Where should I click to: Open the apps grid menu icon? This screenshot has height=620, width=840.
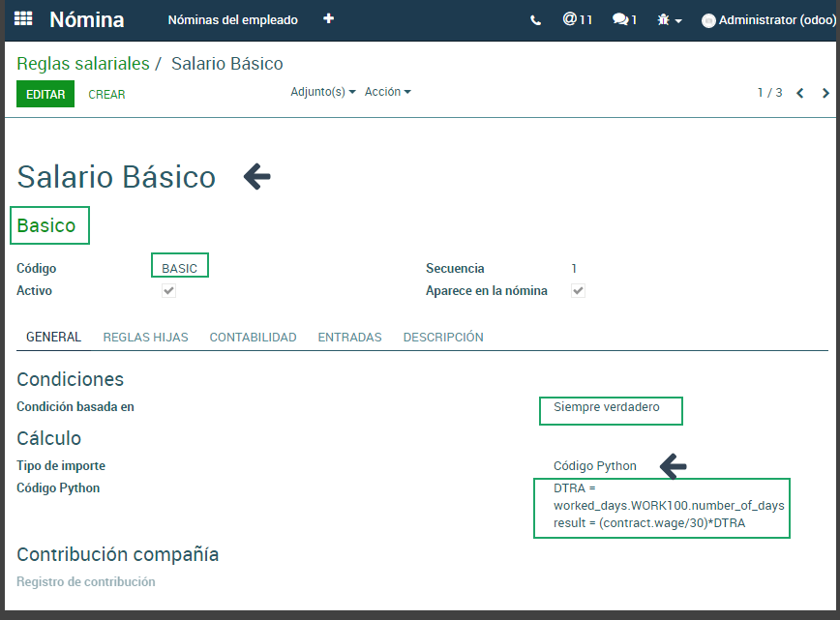pos(23,19)
